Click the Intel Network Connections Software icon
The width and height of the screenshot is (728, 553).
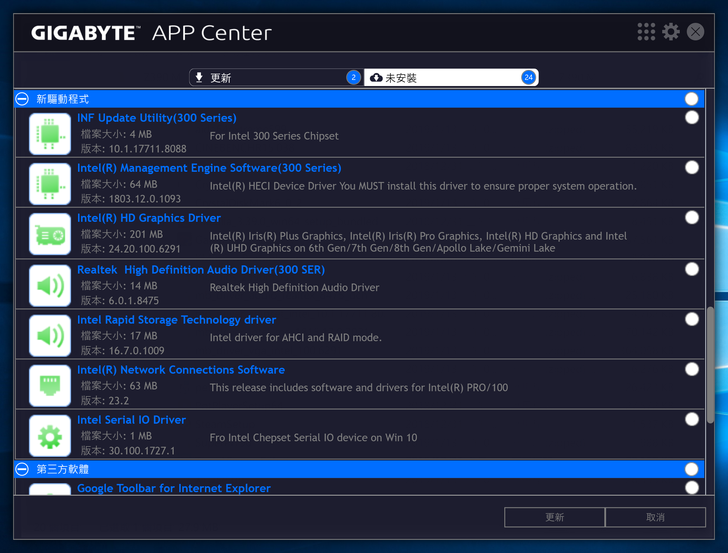click(x=50, y=385)
